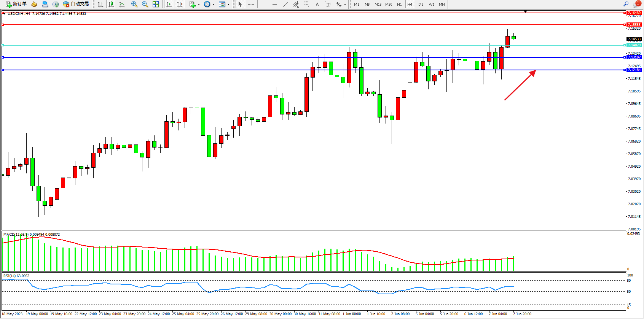644x319 pixels.
Task: Switch to the M15 timeframe
Action: click(x=378, y=4)
